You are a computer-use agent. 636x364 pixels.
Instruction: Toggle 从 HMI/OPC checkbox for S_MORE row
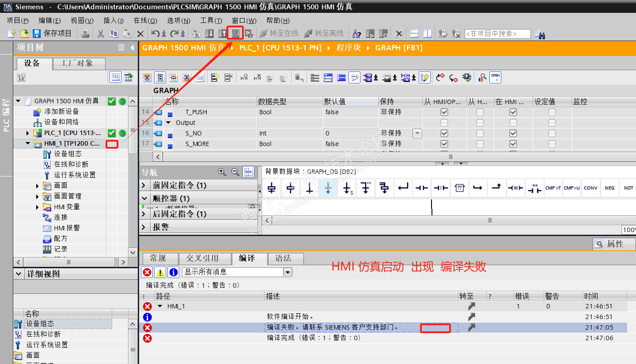pos(444,144)
